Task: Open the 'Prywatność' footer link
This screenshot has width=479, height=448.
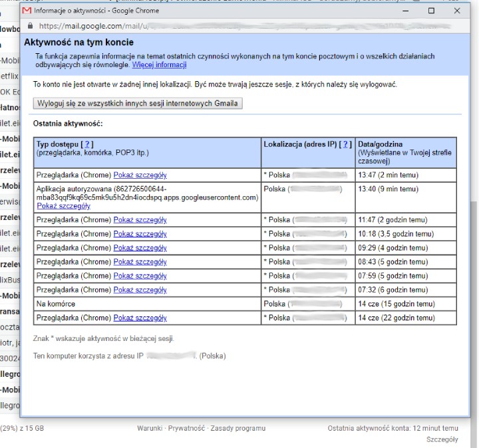Action: (x=187, y=429)
